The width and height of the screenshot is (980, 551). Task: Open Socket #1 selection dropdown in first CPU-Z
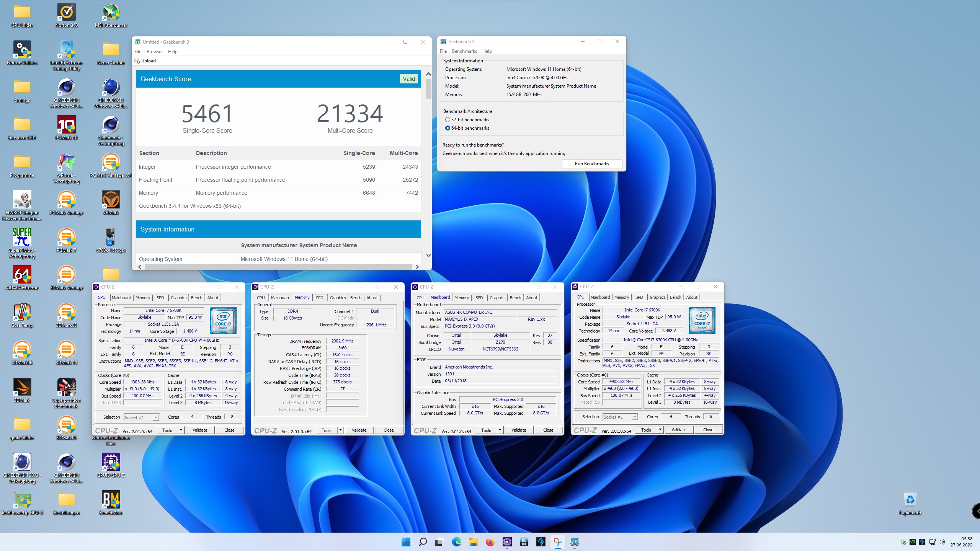click(141, 417)
